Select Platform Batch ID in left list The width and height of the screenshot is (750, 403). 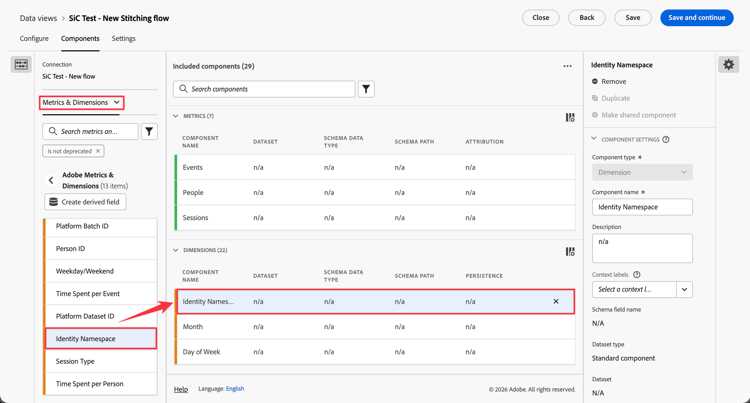click(x=100, y=226)
